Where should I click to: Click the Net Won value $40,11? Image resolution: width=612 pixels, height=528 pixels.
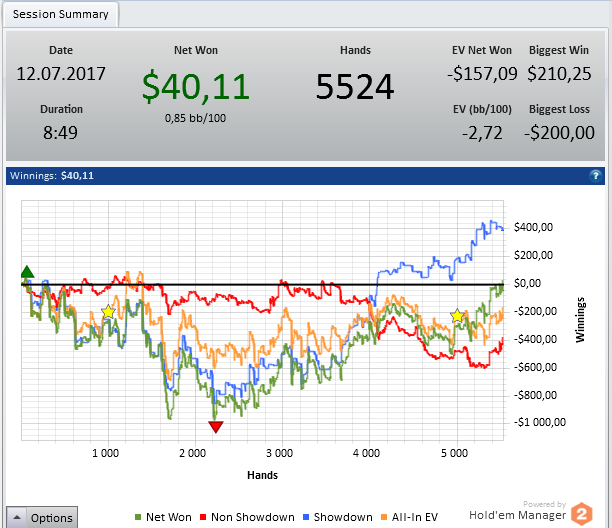(x=196, y=87)
